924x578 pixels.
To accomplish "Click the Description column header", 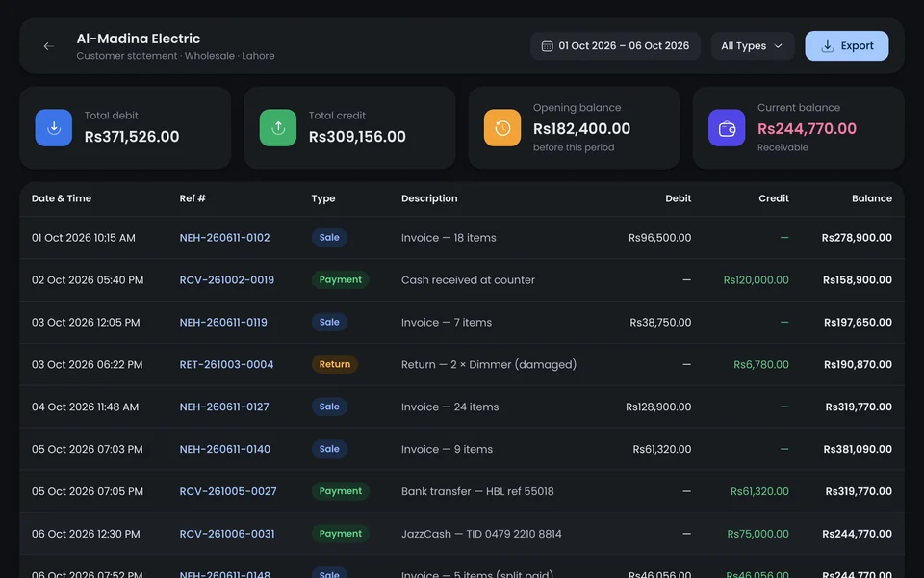I will [429, 198].
